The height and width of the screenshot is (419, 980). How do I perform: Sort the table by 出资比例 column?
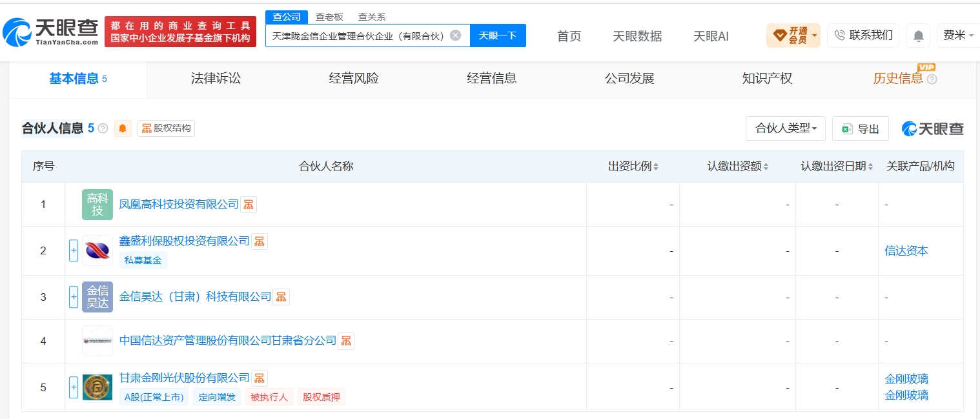click(x=633, y=167)
